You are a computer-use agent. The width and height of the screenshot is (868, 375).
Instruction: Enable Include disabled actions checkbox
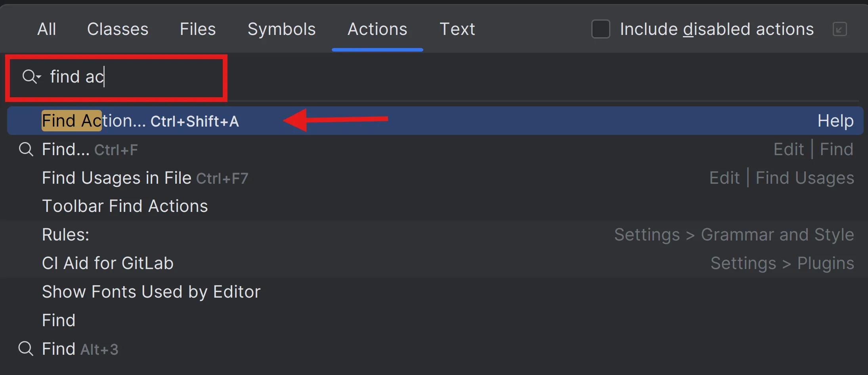(x=600, y=29)
